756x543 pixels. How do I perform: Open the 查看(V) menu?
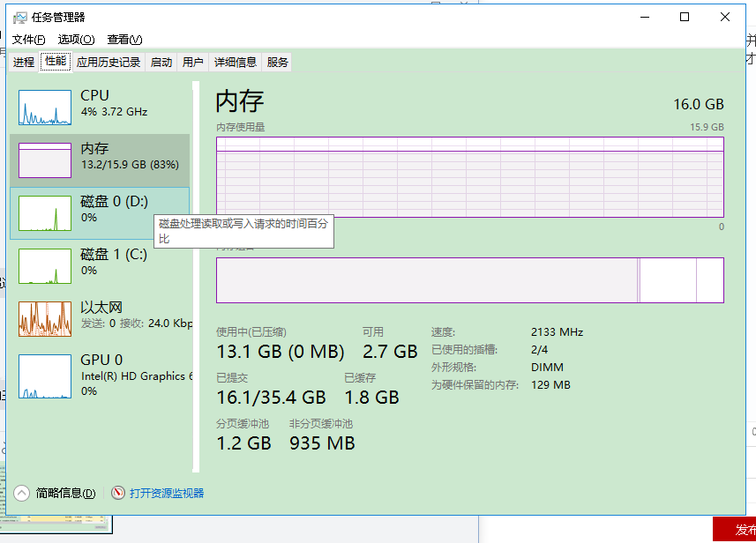point(124,40)
